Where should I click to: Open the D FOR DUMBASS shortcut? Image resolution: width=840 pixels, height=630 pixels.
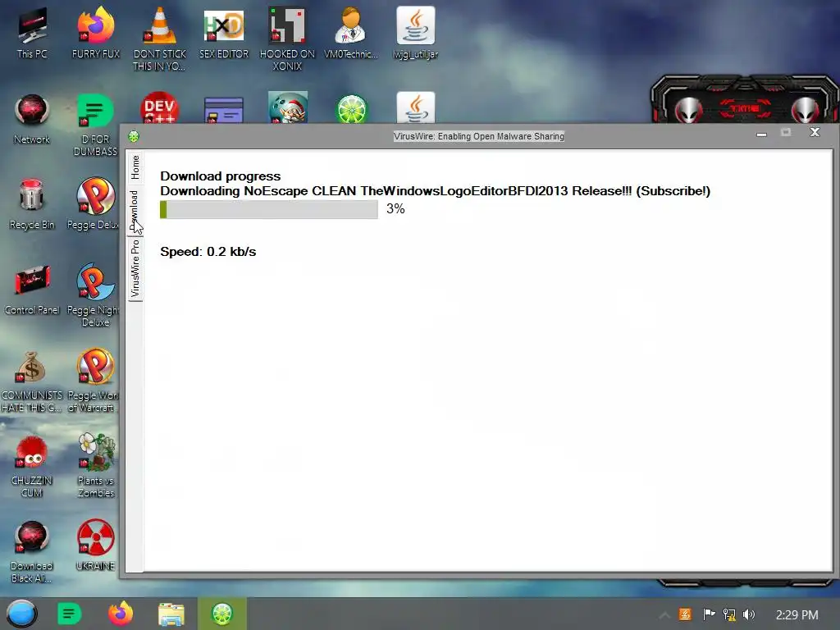coord(95,125)
